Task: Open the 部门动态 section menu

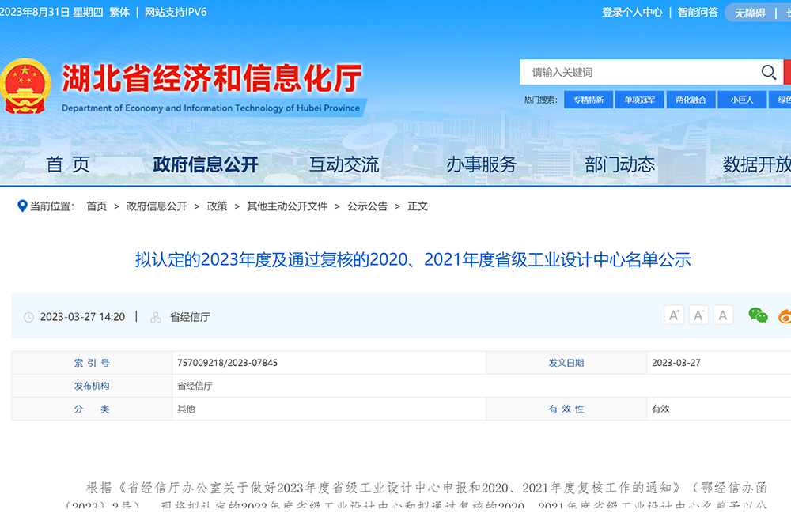Action: click(x=619, y=164)
